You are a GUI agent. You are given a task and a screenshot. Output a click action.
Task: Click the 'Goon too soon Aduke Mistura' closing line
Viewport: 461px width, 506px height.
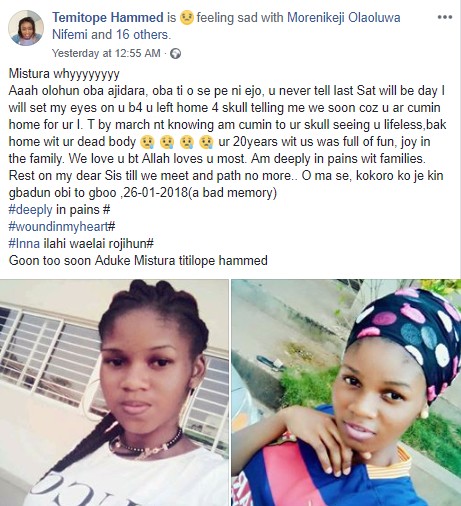[138, 260]
